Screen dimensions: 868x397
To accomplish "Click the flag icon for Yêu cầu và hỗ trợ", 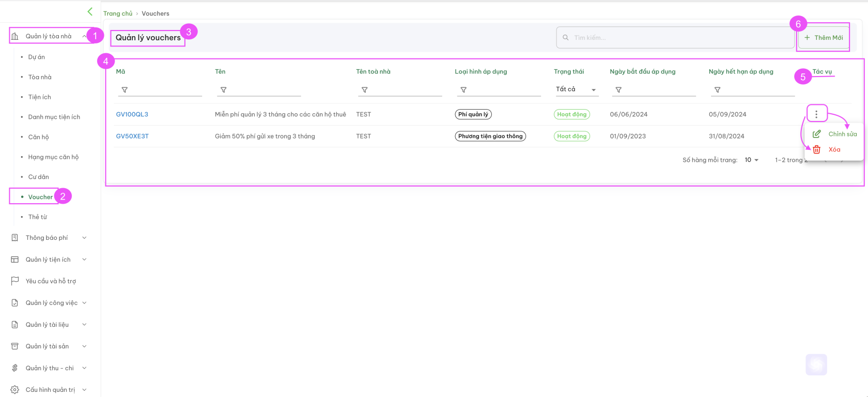I will [x=15, y=281].
